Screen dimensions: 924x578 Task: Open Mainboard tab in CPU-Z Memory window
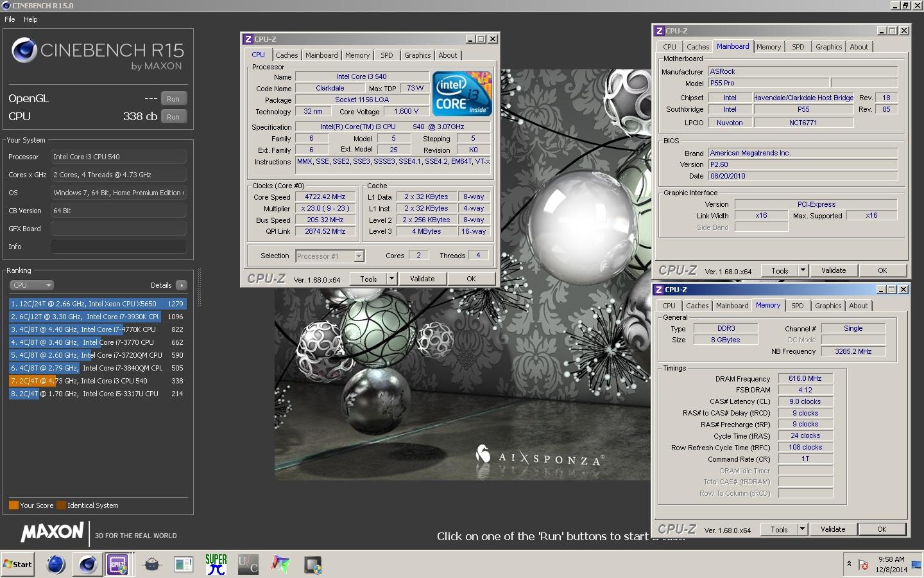point(732,306)
